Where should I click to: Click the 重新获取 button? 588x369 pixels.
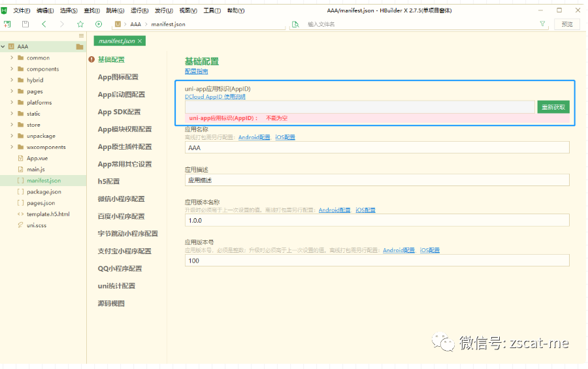point(553,107)
